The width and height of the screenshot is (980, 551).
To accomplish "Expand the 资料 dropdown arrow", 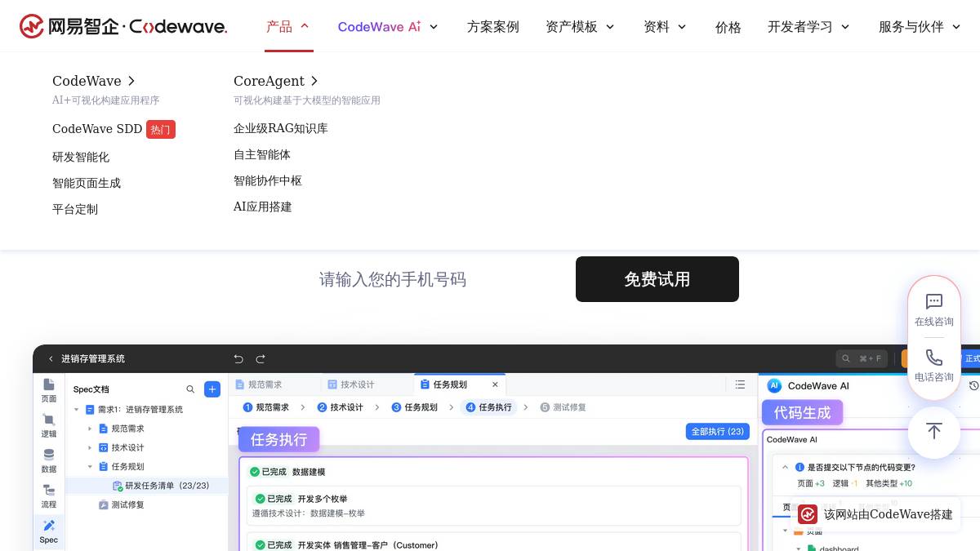I will [682, 27].
